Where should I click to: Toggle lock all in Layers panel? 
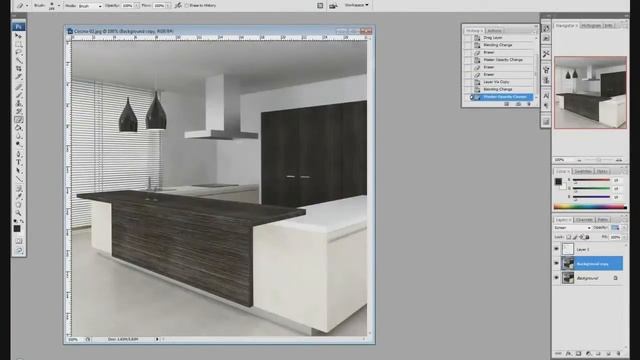[587, 237]
